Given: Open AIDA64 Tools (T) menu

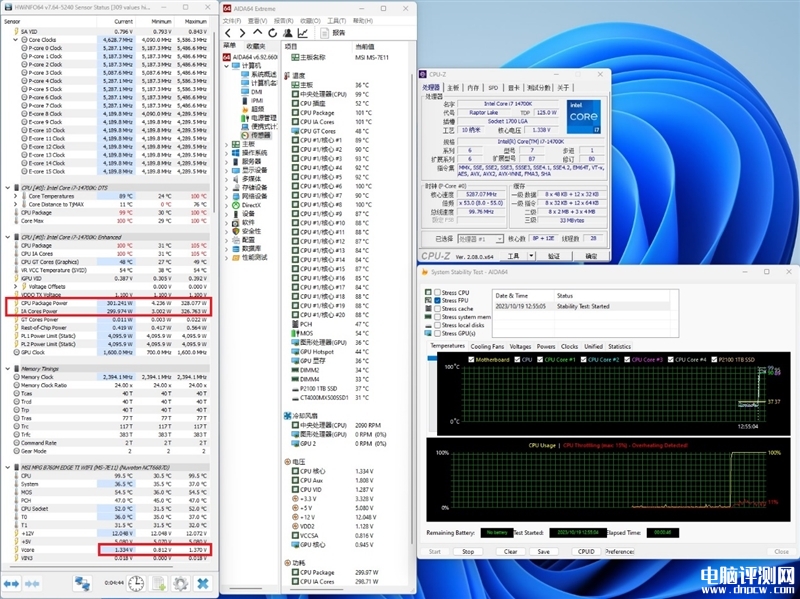Looking at the screenshot, I should [337, 21].
